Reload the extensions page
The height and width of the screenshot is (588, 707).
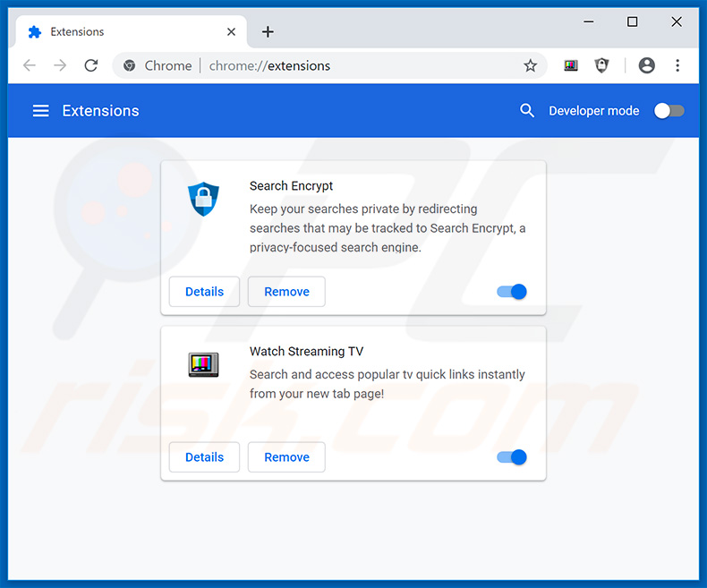click(x=91, y=65)
